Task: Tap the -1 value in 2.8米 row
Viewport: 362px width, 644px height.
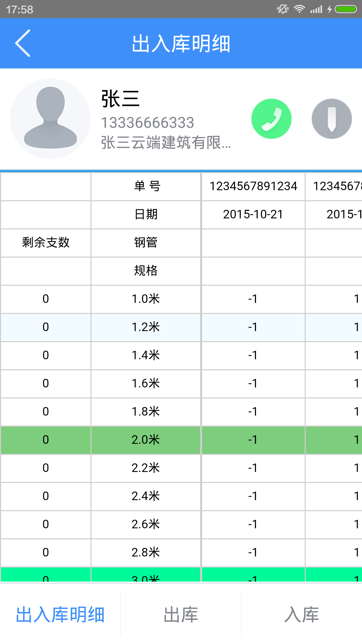Action: click(253, 553)
